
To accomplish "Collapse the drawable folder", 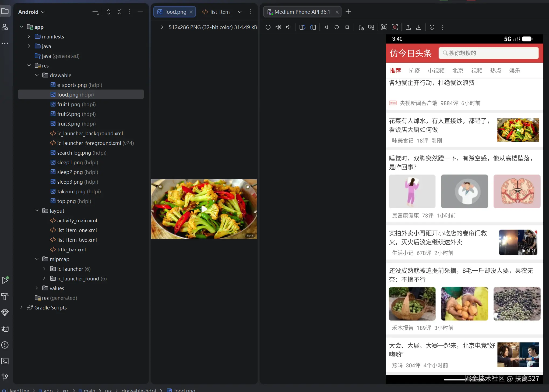I will [37, 75].
